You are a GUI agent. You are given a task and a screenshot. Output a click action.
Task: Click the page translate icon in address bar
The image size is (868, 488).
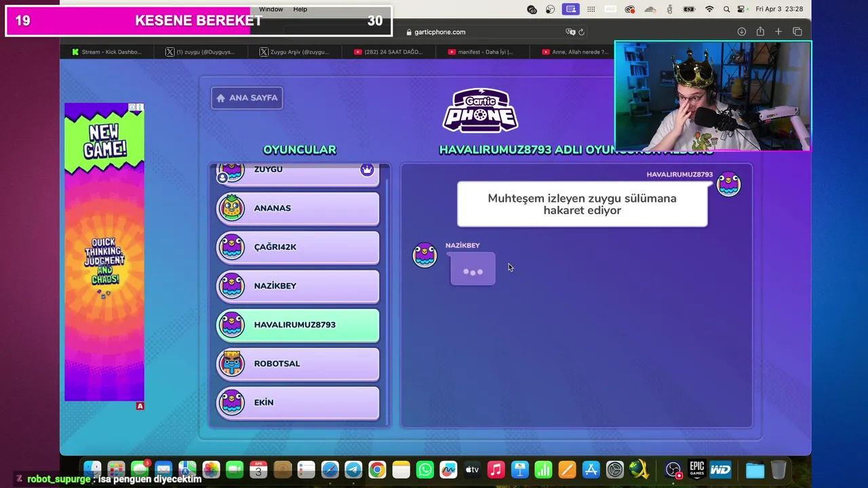click(x=570, y=32)
